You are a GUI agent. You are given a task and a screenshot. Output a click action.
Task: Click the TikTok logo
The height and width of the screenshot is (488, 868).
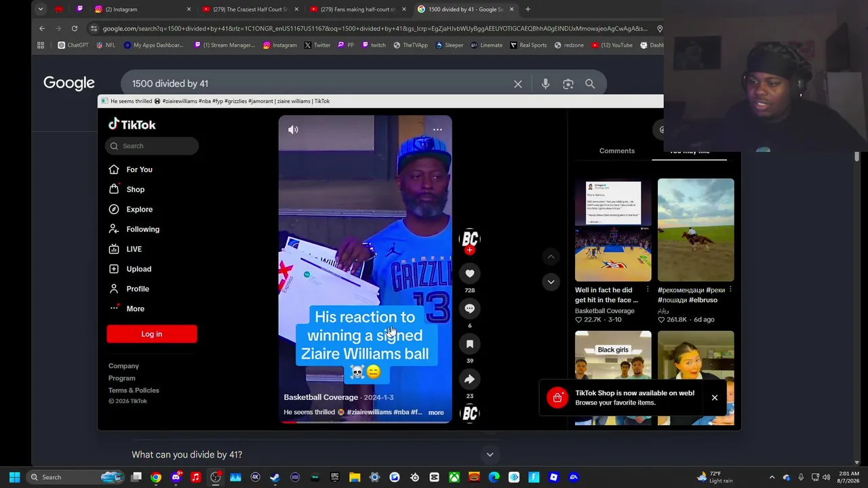point(132,124)
